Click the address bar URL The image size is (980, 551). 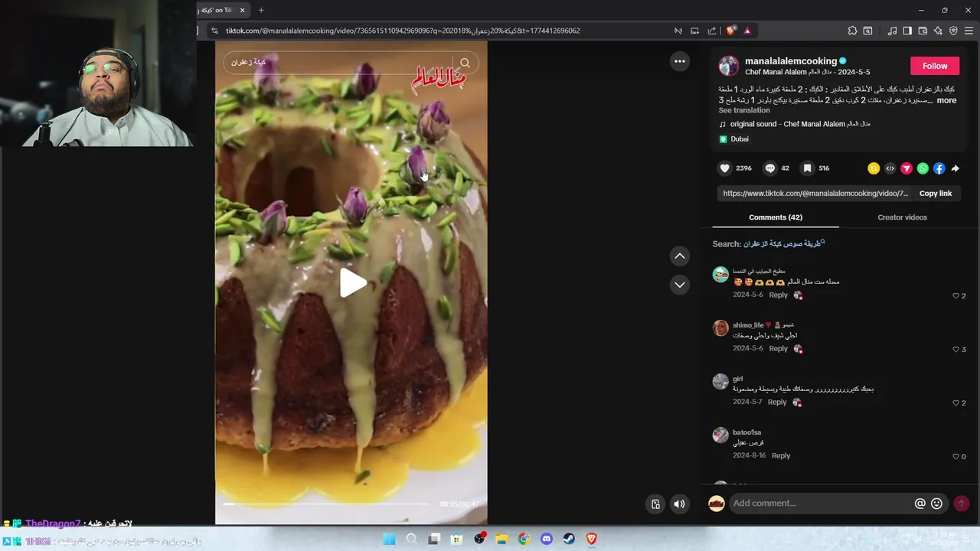pyautogui.click(x=403, y=31)
